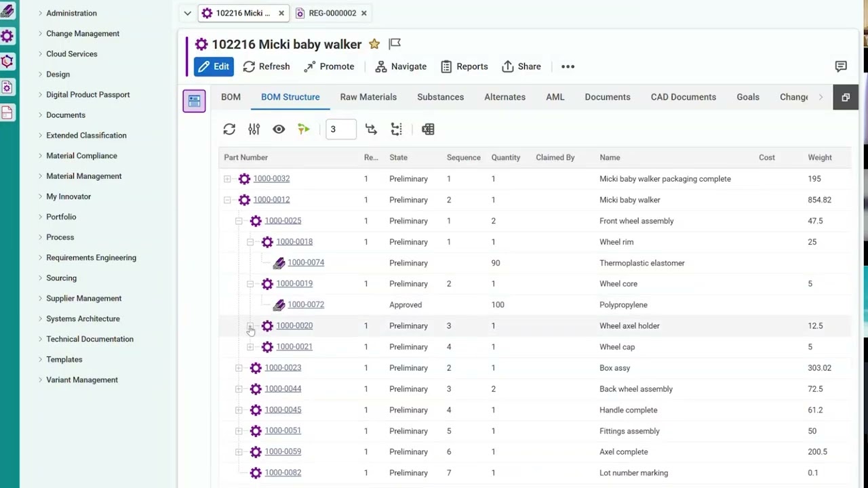The width and height of the screenshot is (868, 488).
Task: Click the gear icon in the left rail
Action: (7, 36)
